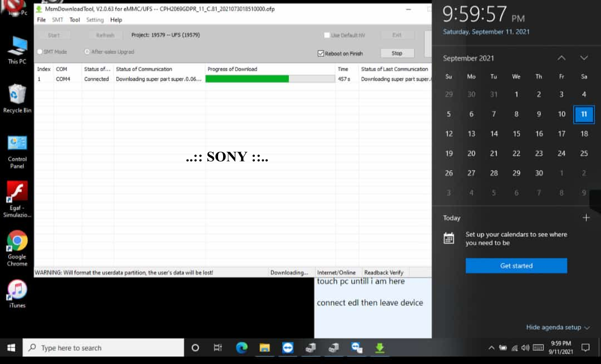This screenshot has width=601, height=364.
Task: Click Type here to search box
Action: tap(104, 347)
